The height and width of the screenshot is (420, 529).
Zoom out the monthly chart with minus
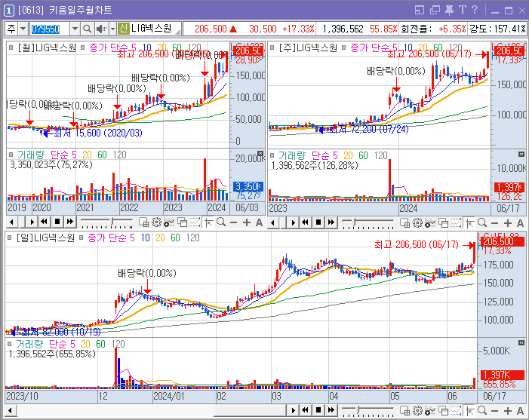[233, 222]
